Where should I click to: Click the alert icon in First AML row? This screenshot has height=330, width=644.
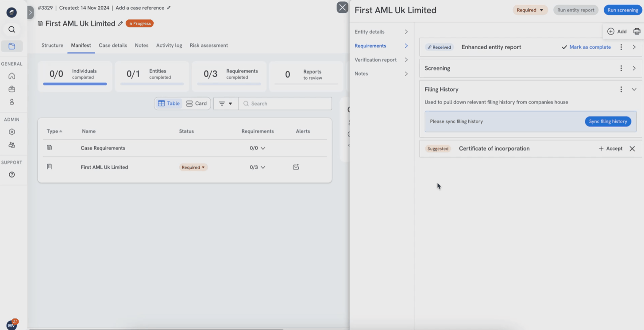tap(296, 167)
